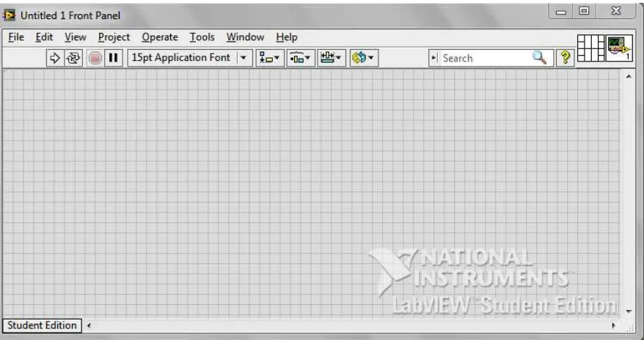Click the horizontal scrollbar left arrow
Screen dimensions: 644x340
click(88, 325)
